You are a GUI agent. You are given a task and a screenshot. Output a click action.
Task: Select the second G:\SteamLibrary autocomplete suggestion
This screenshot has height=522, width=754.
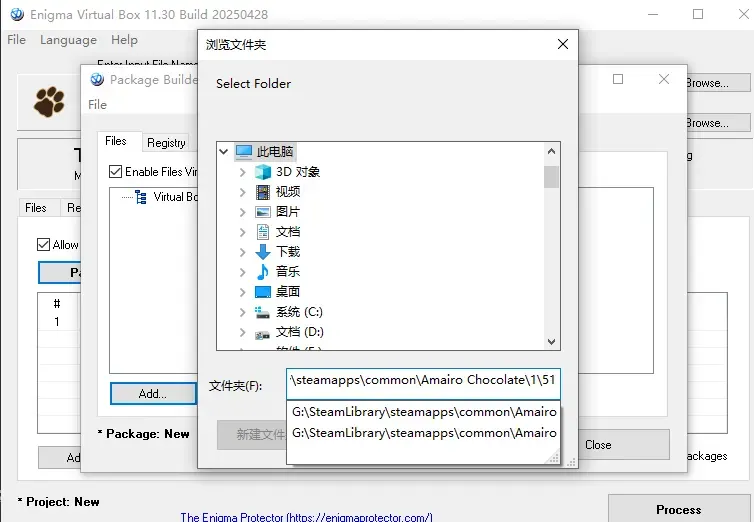click(424, 433)
